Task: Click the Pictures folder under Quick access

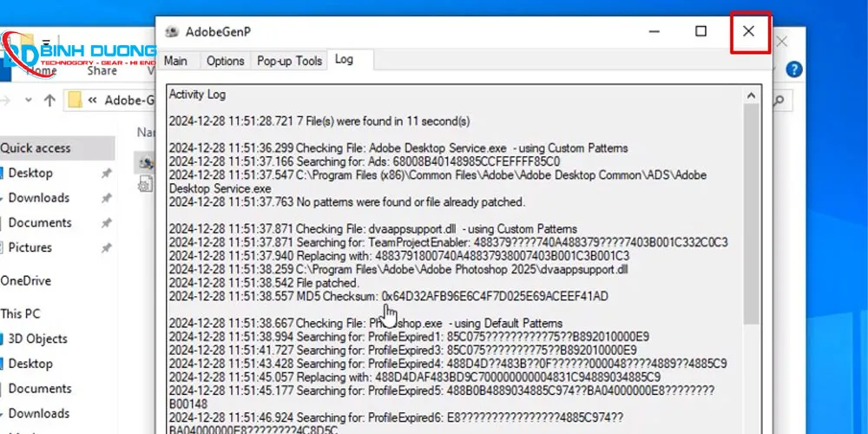Action: (x=30, y=247)
